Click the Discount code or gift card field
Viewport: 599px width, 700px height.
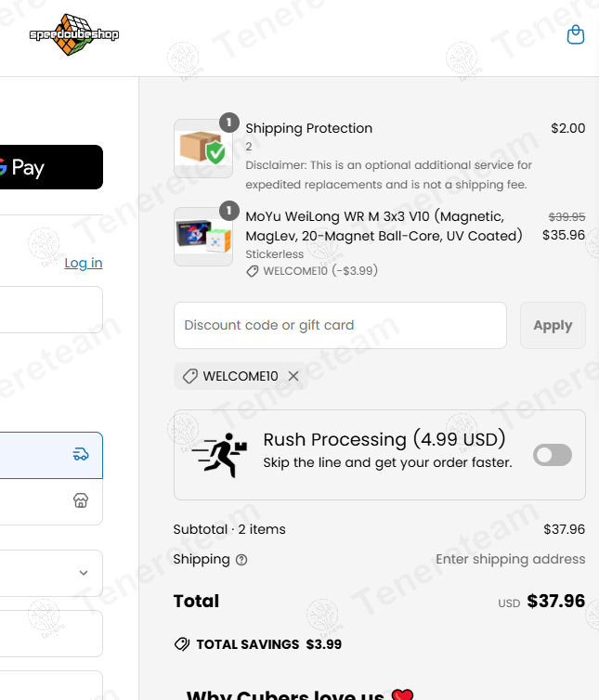coord(340,326)
